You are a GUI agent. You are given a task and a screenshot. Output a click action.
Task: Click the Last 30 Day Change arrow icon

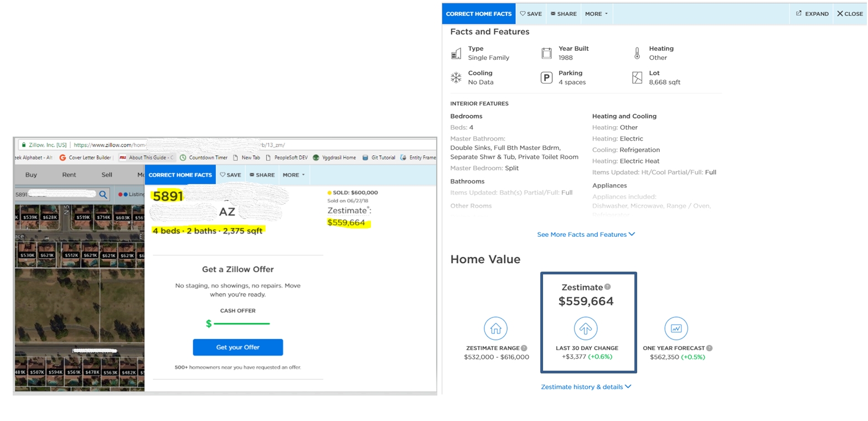586,329
